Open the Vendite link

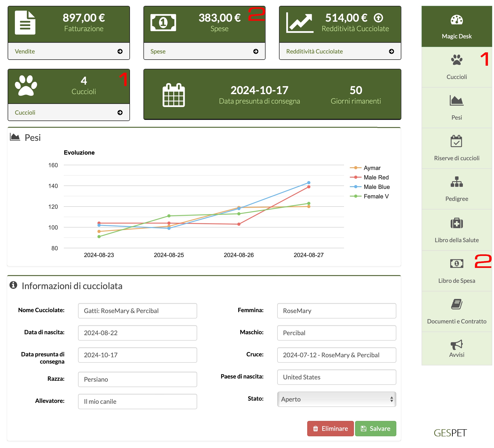(25, 51)
